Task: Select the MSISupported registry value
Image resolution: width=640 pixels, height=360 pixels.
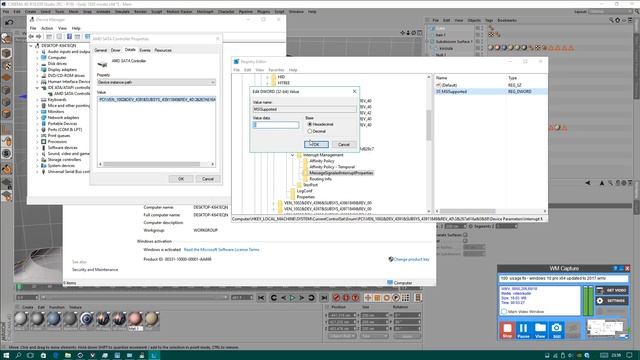Action: click(x=454, y=91)
